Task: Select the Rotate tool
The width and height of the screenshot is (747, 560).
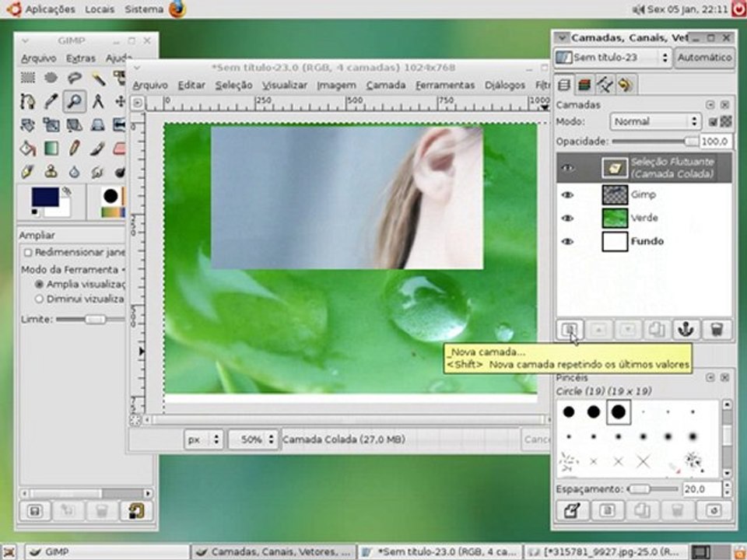Action: (28, 124)
